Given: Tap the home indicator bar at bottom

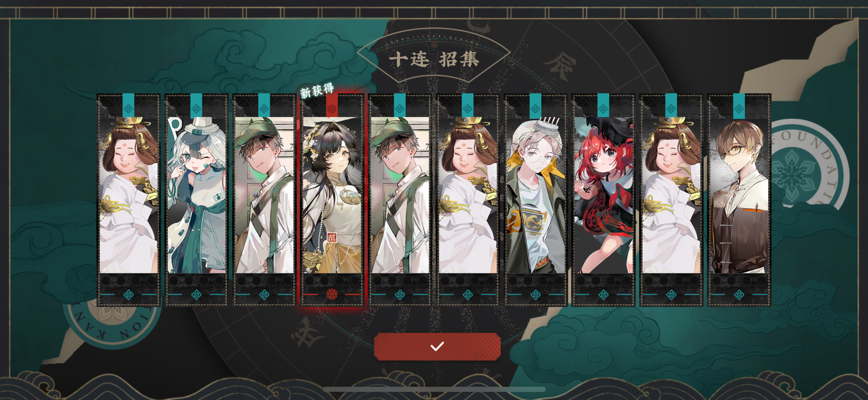Looking at the screenshot, I should [x=434, y=389].
